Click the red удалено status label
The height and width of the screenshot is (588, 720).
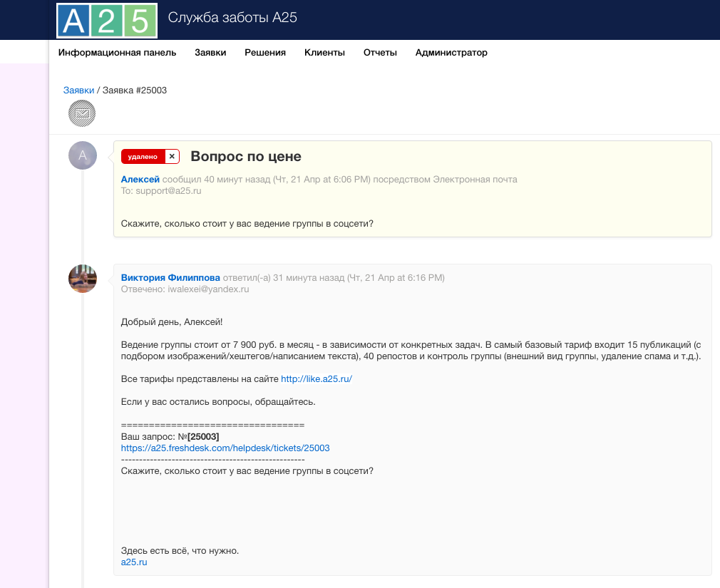pos(143,157)
